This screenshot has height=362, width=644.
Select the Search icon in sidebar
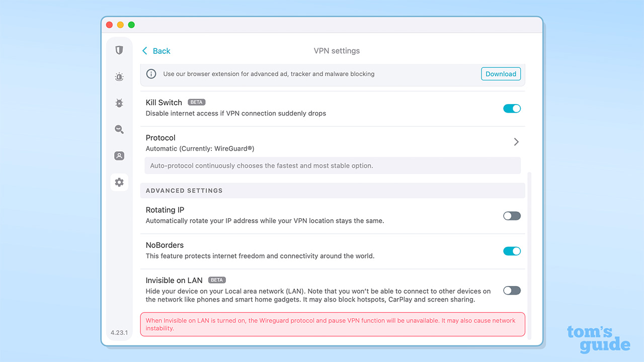(x=119, y=129)
